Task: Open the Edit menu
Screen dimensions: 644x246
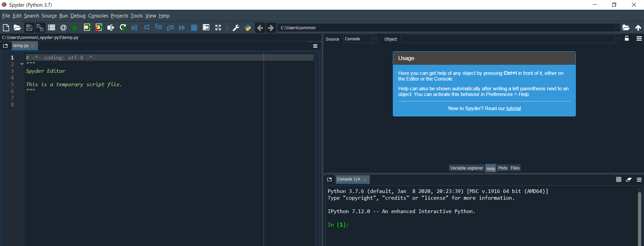Action: [x=17, y=16]
